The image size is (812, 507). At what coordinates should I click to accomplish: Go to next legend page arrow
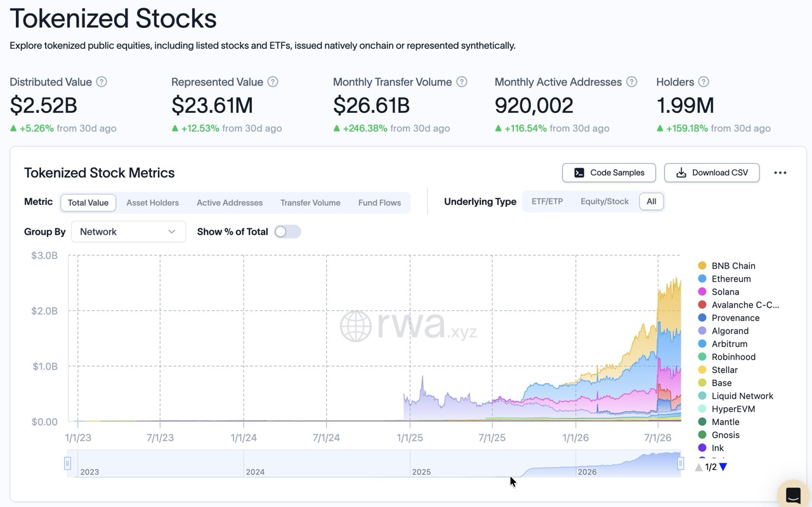coord(723,467)
